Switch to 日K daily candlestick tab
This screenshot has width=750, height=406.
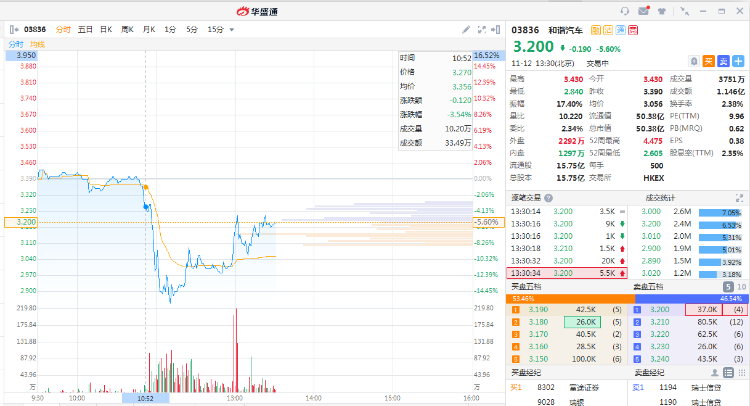[x=106, y=30]
